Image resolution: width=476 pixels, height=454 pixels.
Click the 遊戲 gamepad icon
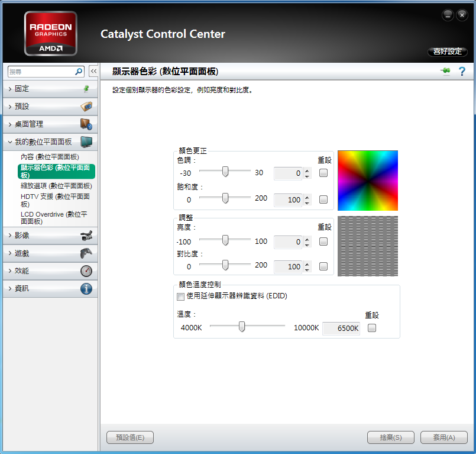coord(86,253)
